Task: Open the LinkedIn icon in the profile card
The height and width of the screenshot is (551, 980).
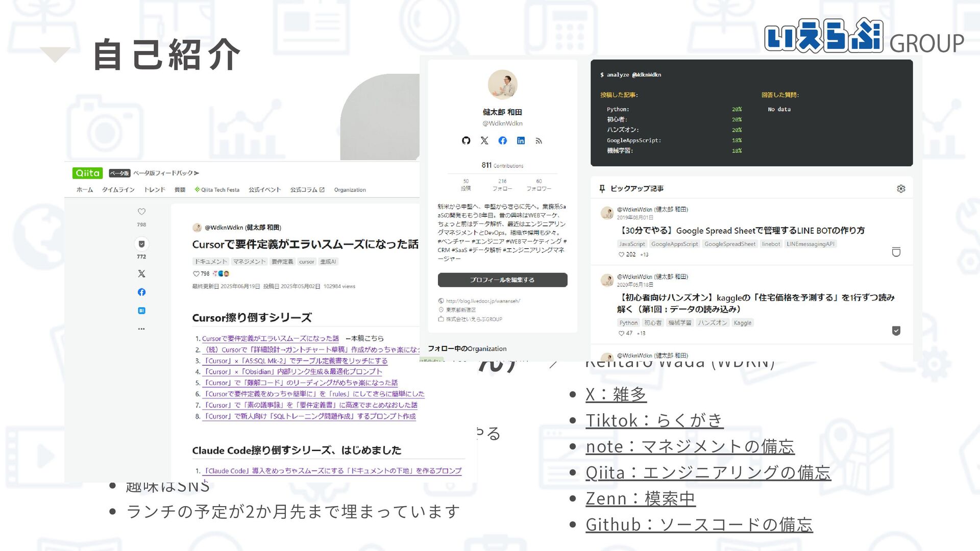Action: pyautogui.click(x=521, y=140)
